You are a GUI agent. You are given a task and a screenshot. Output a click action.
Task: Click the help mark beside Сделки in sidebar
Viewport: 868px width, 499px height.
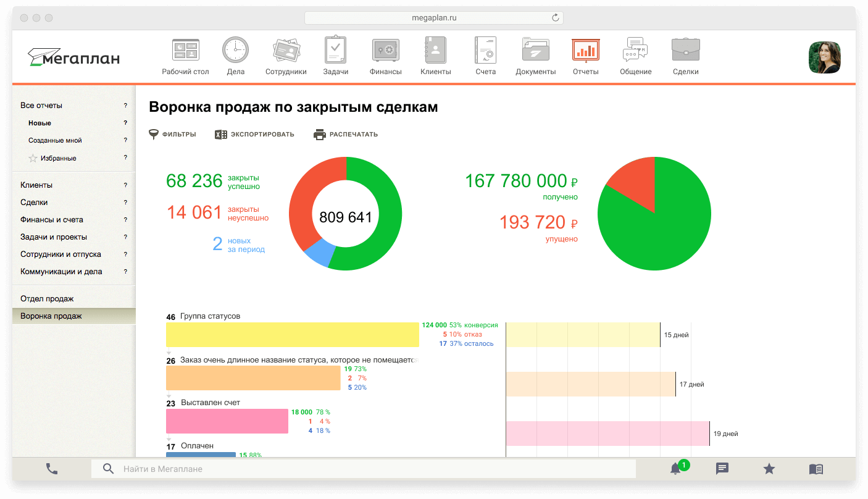click(125, 203)
